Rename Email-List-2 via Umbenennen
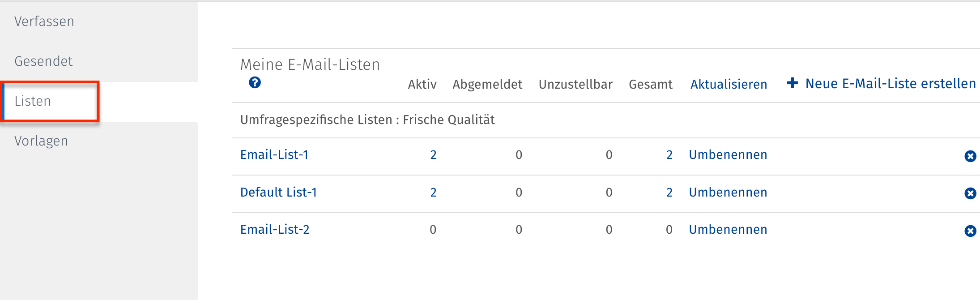Screen dimensions: 980x300 pyautogui.click(x=728, y=230)
